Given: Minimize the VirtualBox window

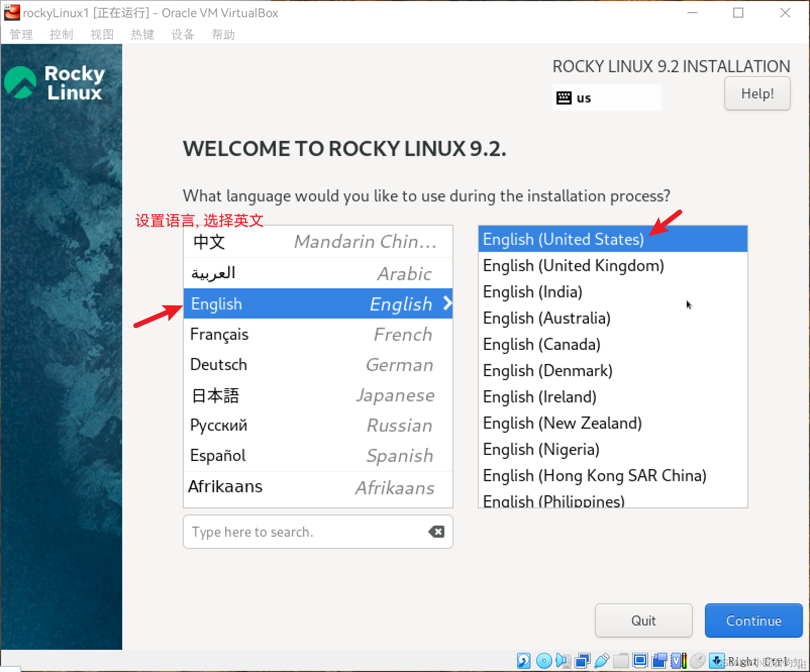Looking at the screenshot, I should pyautogui.click(x=692, y=13).
